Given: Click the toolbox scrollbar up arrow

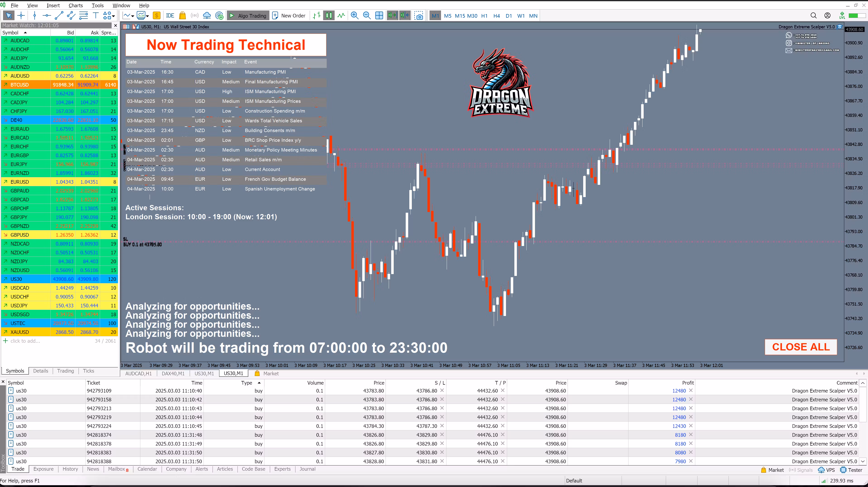Looking at the screenshot, I should (x=863, y=383).
